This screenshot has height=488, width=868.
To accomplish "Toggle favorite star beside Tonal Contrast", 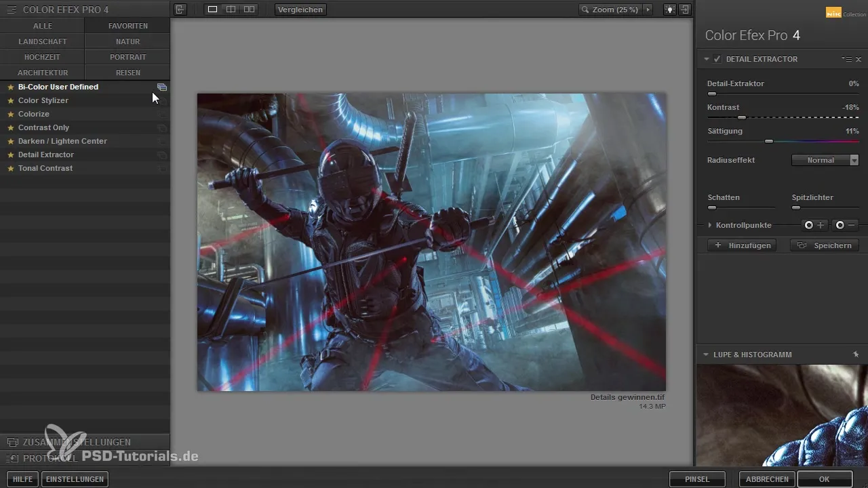I will (x=11, y=168).
